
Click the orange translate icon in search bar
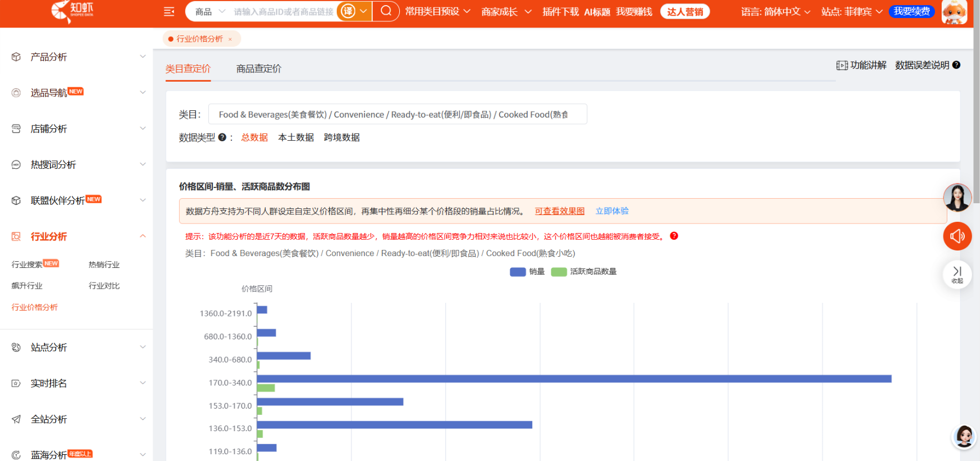(x=349, y=11)
